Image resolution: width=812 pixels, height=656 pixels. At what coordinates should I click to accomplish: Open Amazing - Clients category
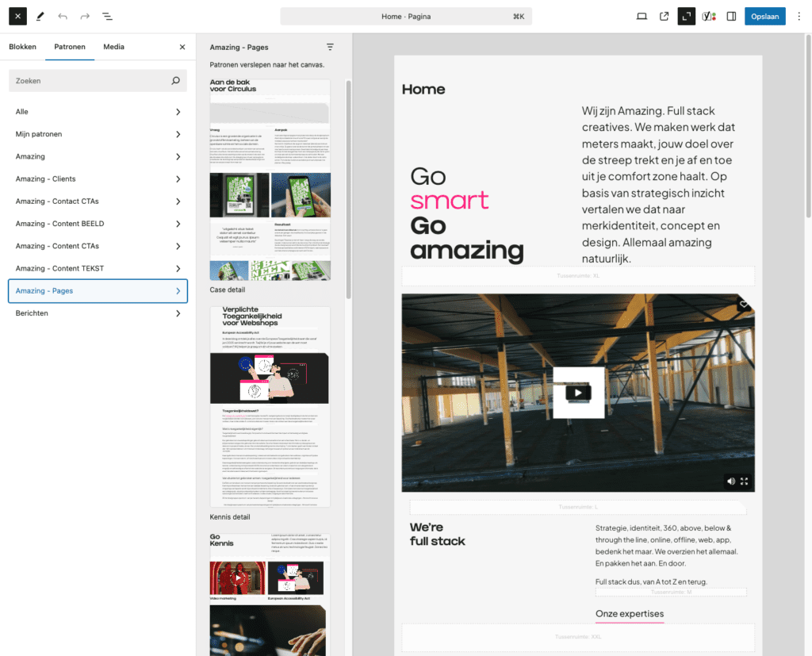click(98, 178)
